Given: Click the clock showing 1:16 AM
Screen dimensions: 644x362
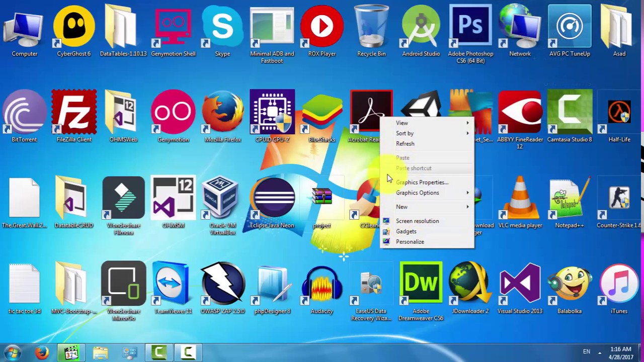Looking at the screenshot, I should click(x=620, y=351).
